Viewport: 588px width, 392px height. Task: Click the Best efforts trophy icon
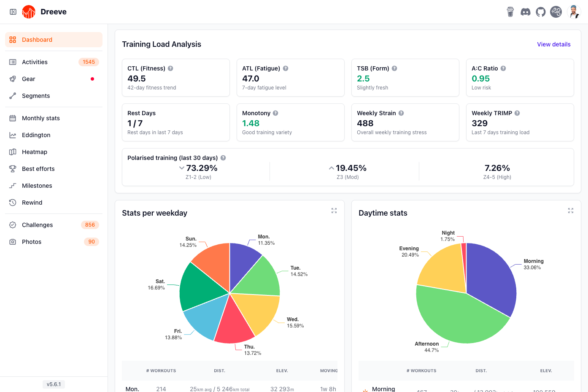tap(13, 169)
